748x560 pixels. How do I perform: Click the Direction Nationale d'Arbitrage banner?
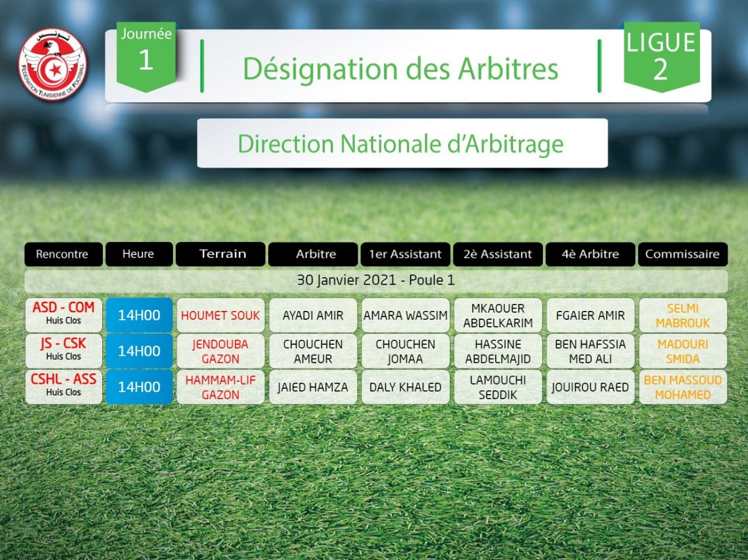point(402,143)
